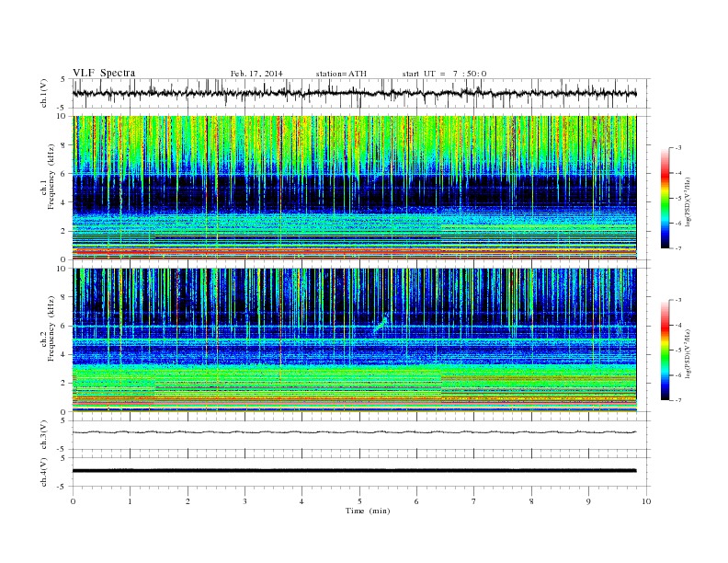Click the ch.2 Frequency (kHz) axis label
This screenshot has height=563, width=728.
coord(48,327)
